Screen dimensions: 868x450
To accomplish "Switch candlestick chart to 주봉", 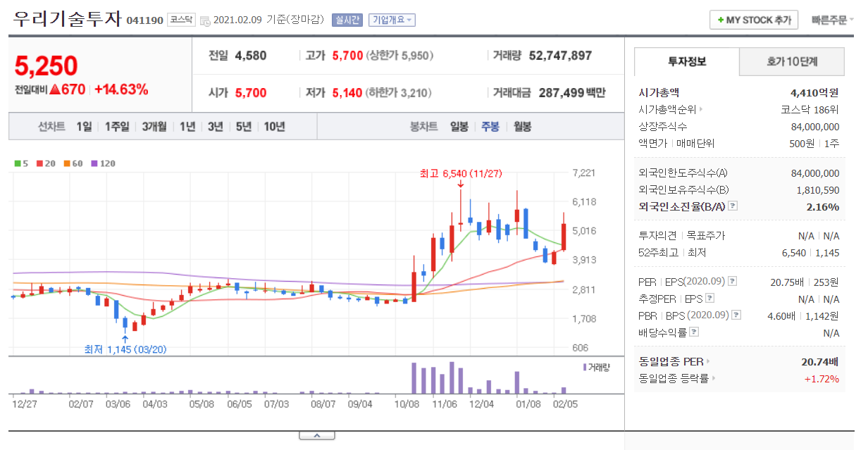I will click(490, 127).
